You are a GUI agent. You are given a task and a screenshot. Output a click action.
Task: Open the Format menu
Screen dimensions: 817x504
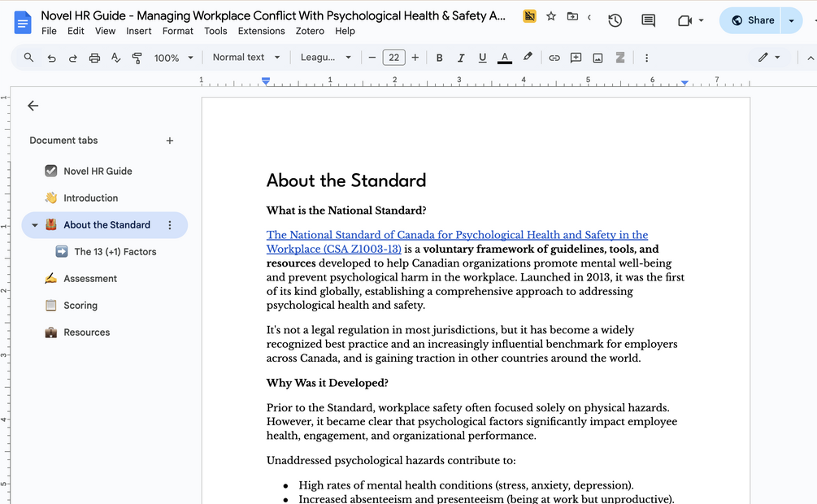pyautogui.click(x=178, y=31)
